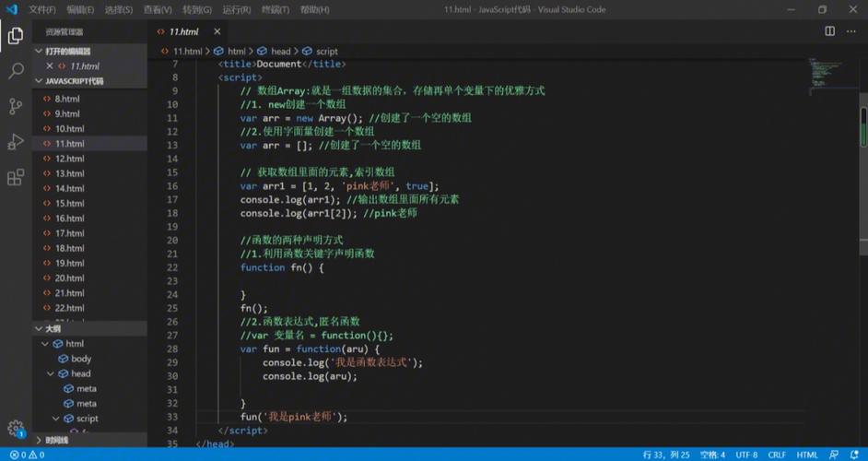Open the Extensions view icon
868x461 pixels.
pos(16,177)
